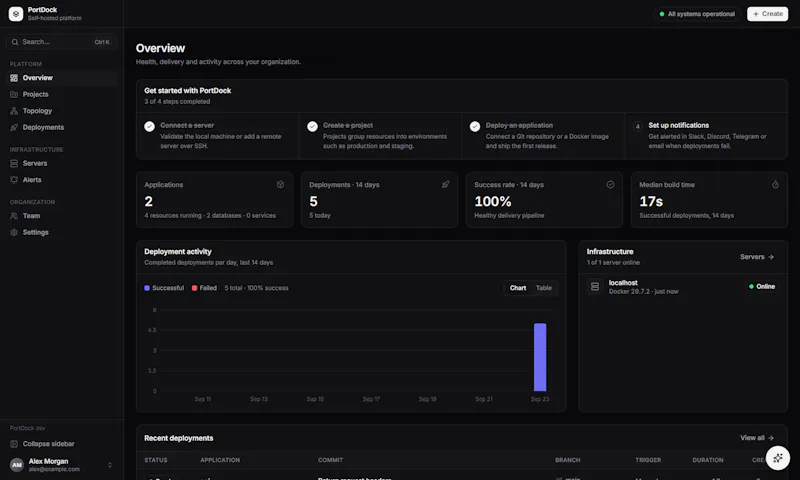Click the localhost server row name
This screenshot has width=800, height=480.
623,283
